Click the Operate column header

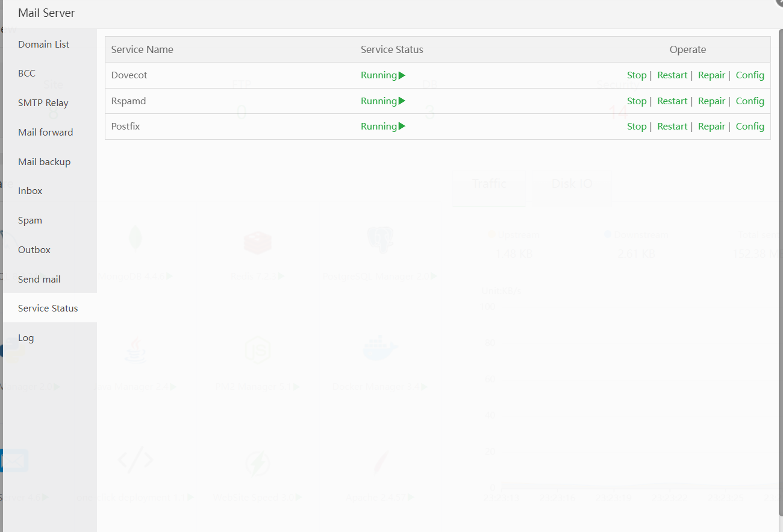[688, 49]
